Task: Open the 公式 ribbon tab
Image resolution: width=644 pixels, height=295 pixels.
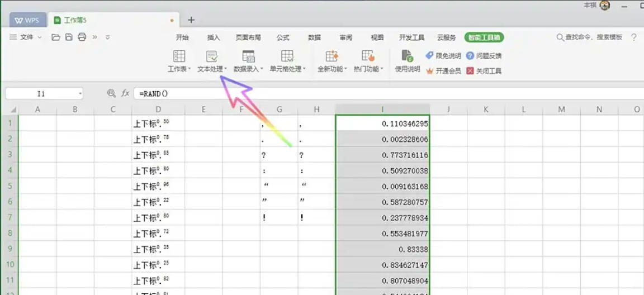Action: click(282, 37)
